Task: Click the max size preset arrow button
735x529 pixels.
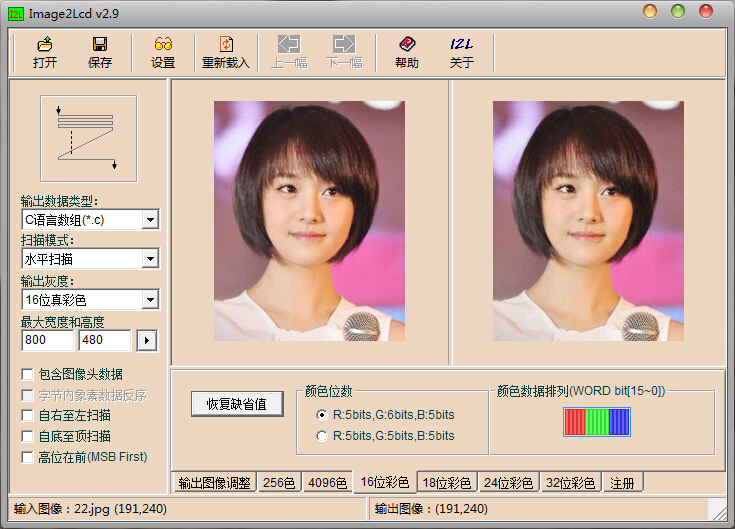Action: click(147, 340)
